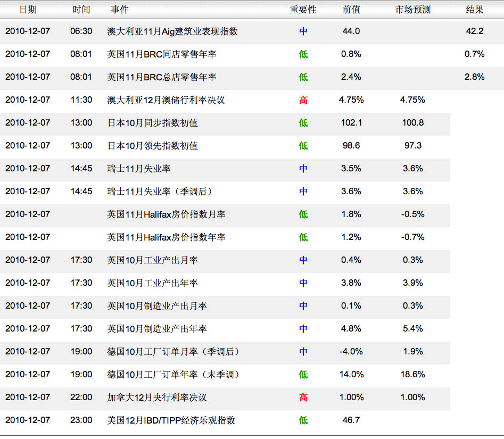Click previous value 1.2%
Image resolution: width=504 pixels, height=439 pixels.
[351, 237]
